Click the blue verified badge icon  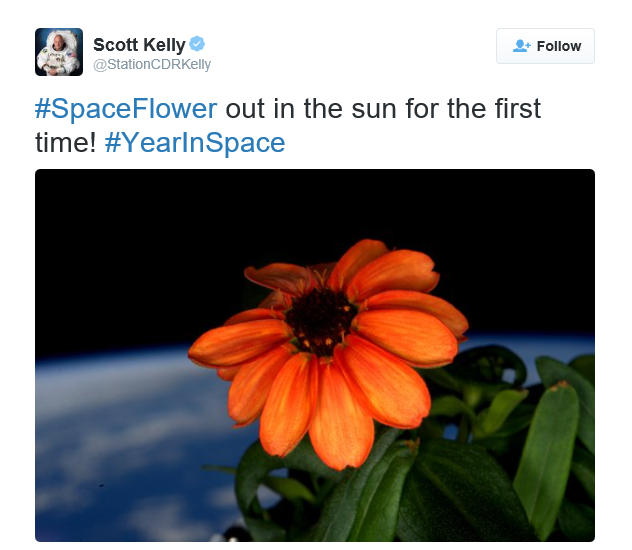point(197,44)
